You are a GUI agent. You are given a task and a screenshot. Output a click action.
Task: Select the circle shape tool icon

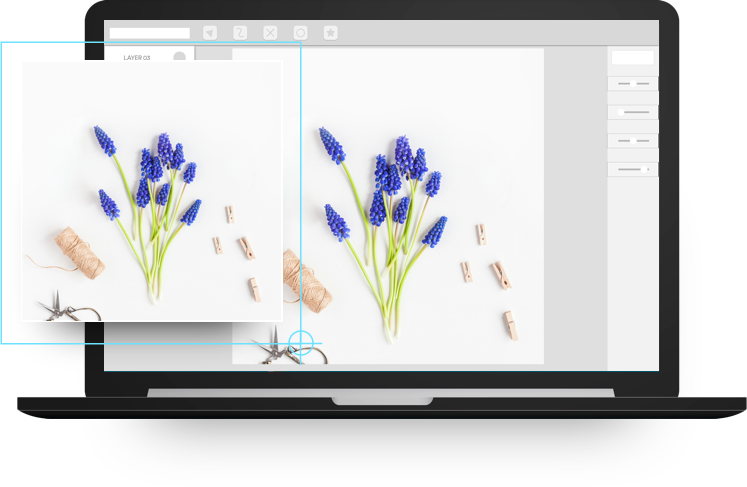pyautogui.click(x=300, y=33)
